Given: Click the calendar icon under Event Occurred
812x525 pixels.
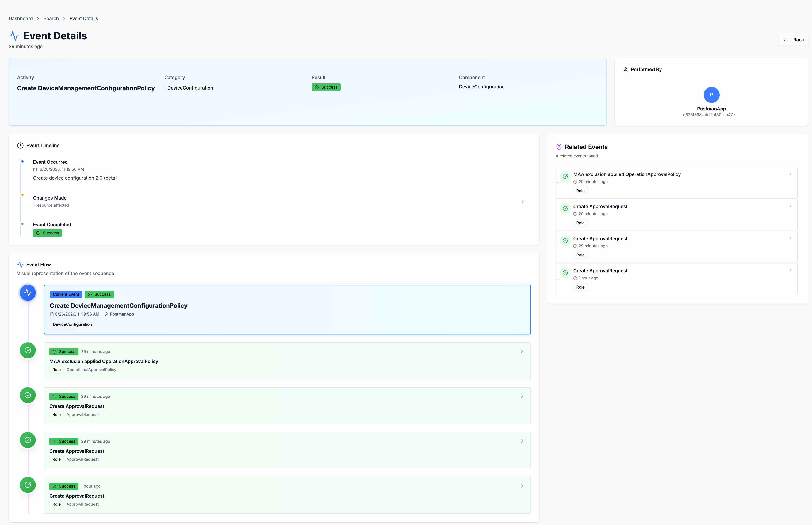Looking at the screenshot, I should click(35, 169).
